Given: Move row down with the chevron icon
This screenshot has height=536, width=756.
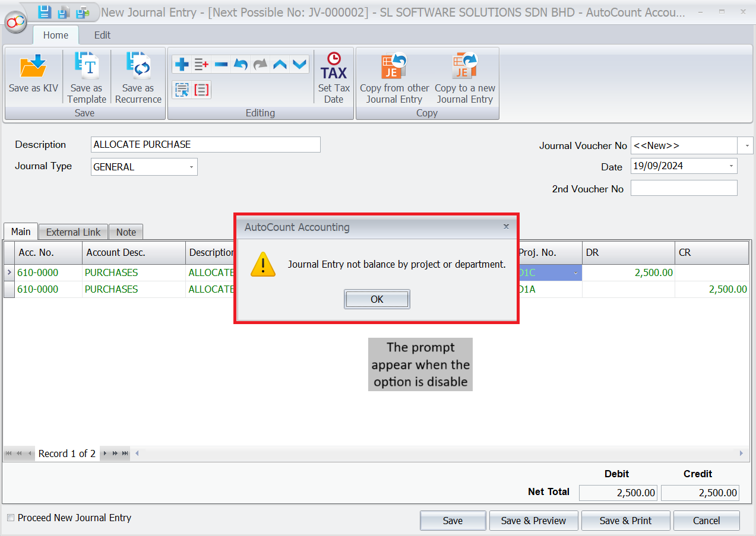Looking at the screenshot, I should pyautogui.click(x=299, y=64).
